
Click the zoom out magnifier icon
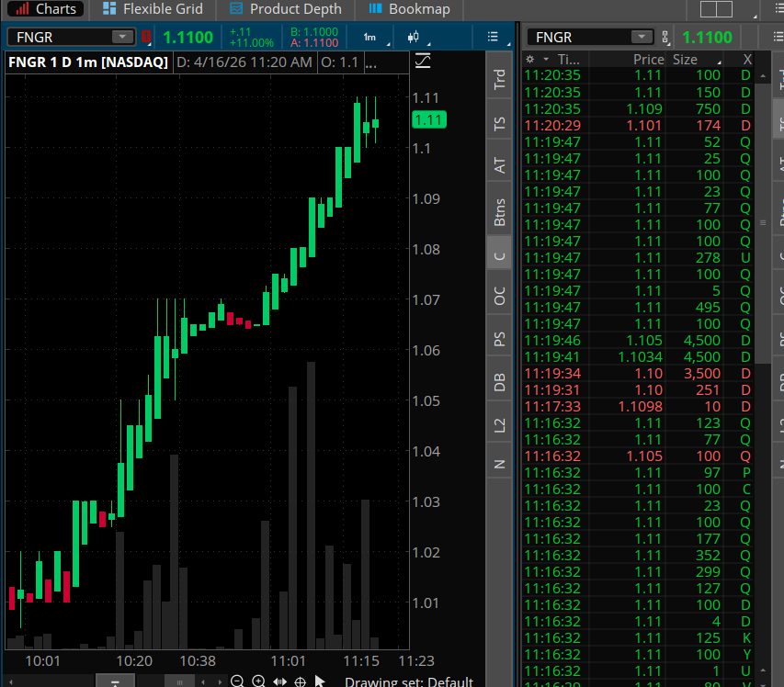click(237, 681)
